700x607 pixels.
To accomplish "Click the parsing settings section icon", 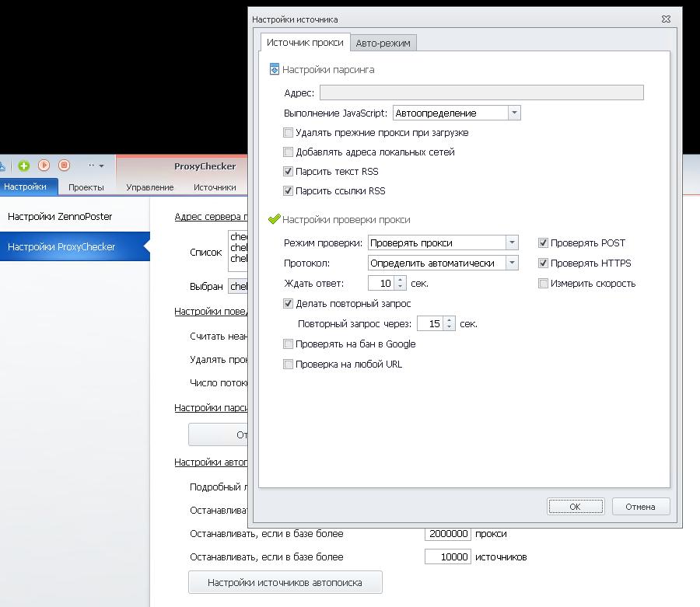I will [x=274, y=70].
